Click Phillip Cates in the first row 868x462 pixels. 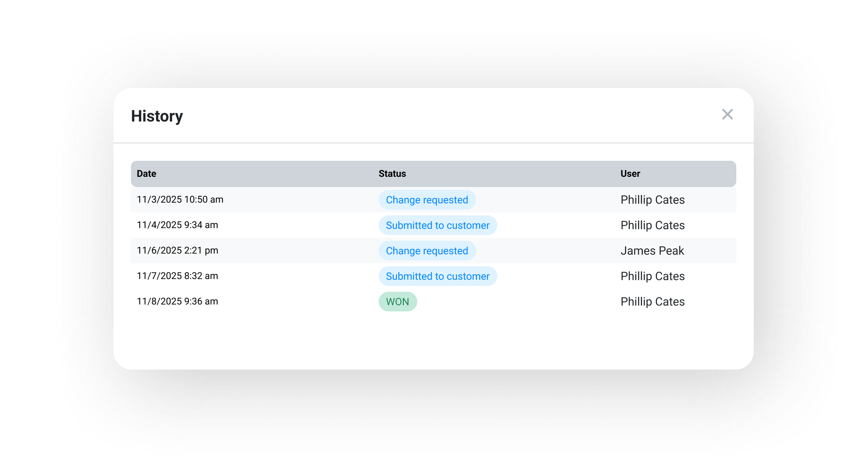pos(652,200)
